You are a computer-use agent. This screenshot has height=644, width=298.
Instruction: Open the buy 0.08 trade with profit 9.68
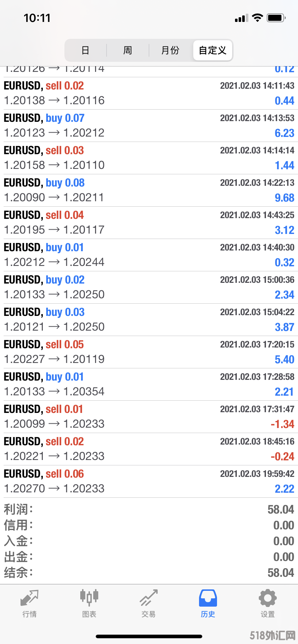(x=149, y=190)
